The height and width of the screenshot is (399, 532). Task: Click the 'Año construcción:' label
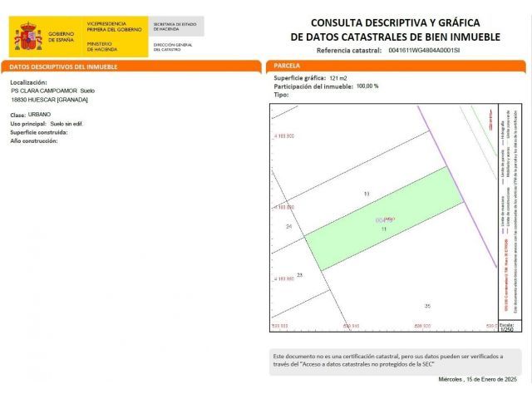[x=34, y=140]
